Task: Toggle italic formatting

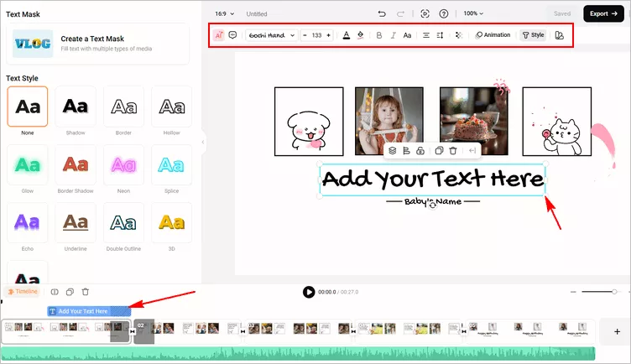Action: (x=394, y=35)
